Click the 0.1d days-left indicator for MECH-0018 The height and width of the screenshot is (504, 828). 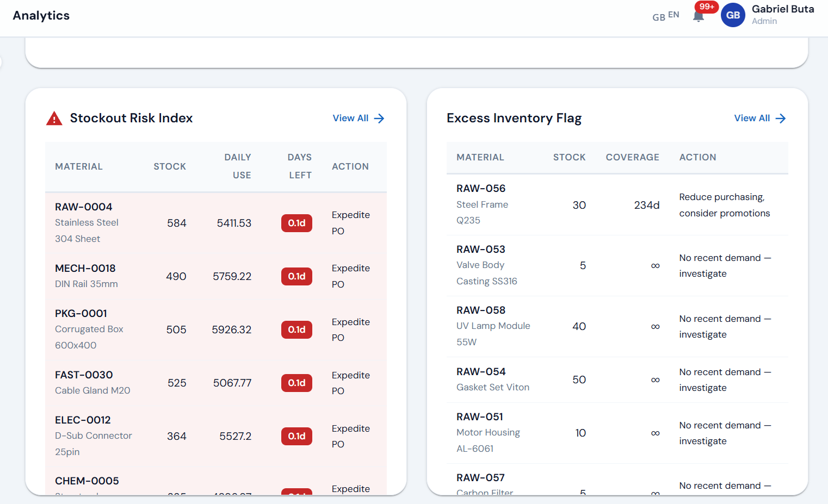(x=296, y=276)
